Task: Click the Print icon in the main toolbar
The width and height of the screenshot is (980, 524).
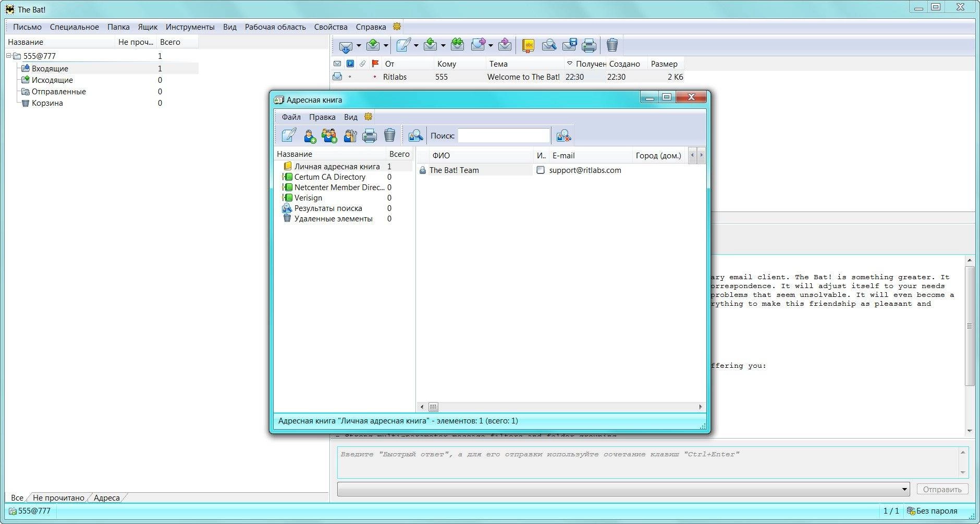Action: coord(589,46)
